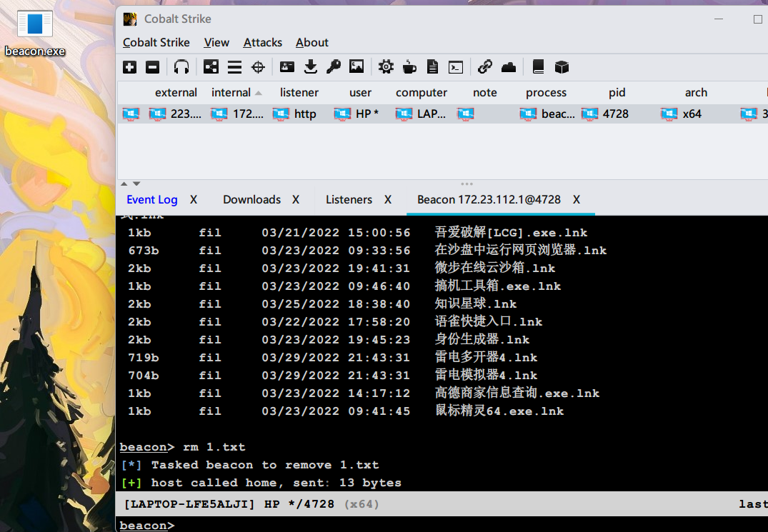Click the gear icon for Windows executable
Viewport: 768px width, 532px height.
386,67
